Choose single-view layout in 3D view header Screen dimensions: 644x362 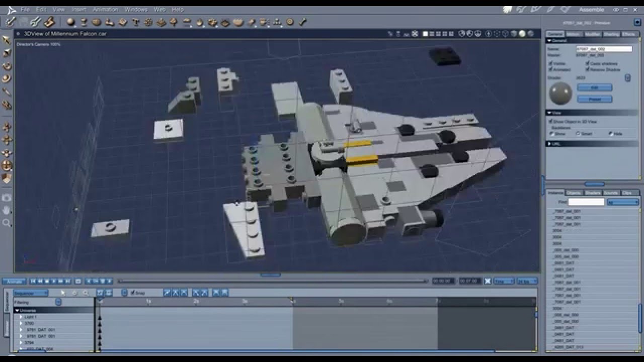click(425, 34)
